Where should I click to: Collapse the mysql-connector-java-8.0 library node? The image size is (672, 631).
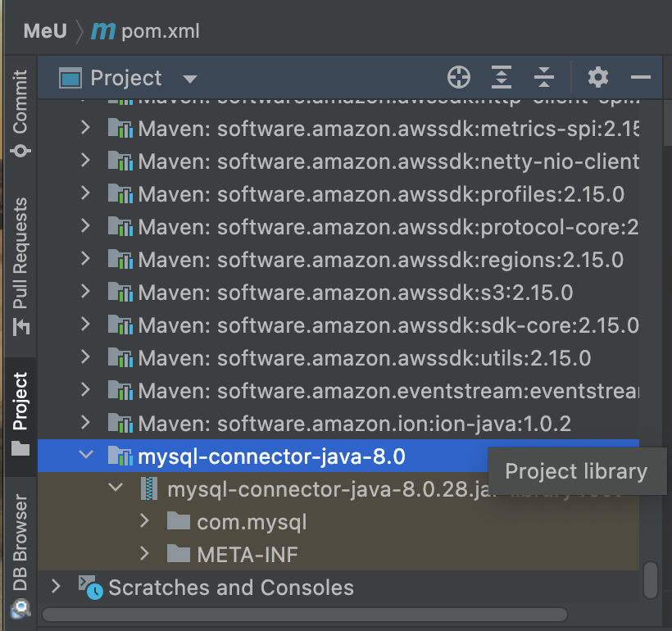click(86, 454)
